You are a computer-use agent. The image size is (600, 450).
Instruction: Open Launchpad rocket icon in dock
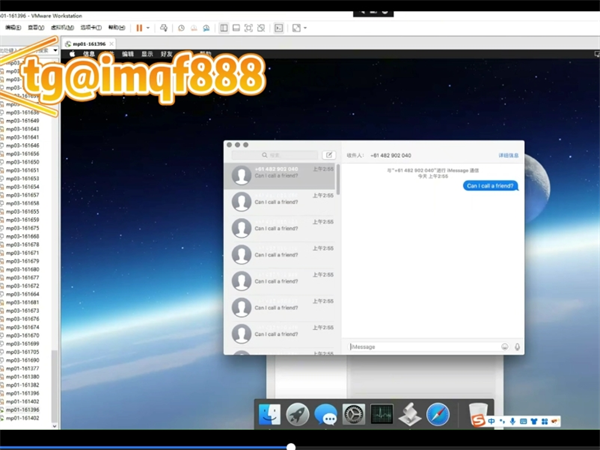pyautogui.click(x=297, y=414)
